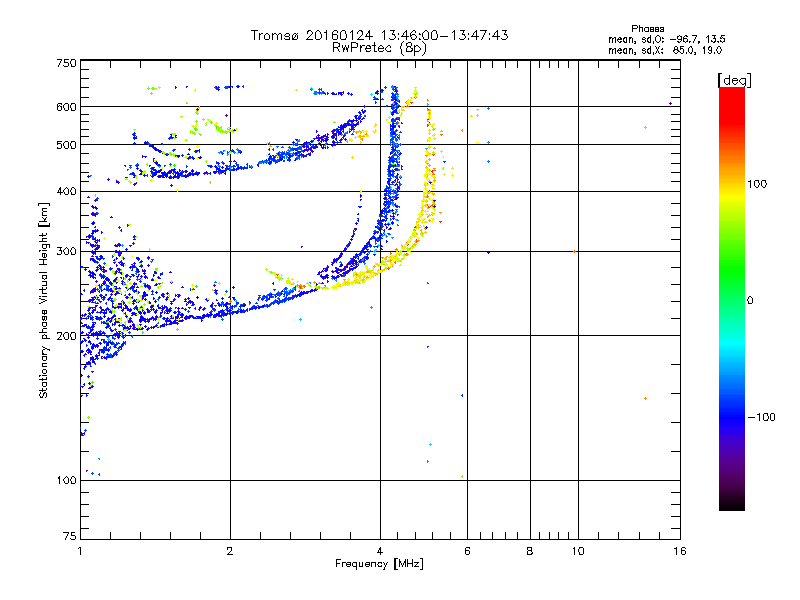Viewport: 800px width, 600px height.
Task: Click the '200' height tick label
Action: point(67,336)
